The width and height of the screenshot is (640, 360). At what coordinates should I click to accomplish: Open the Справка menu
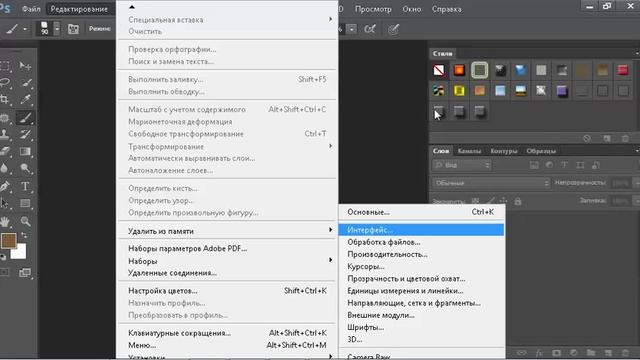pyautogui.click(x=447, y=9)
